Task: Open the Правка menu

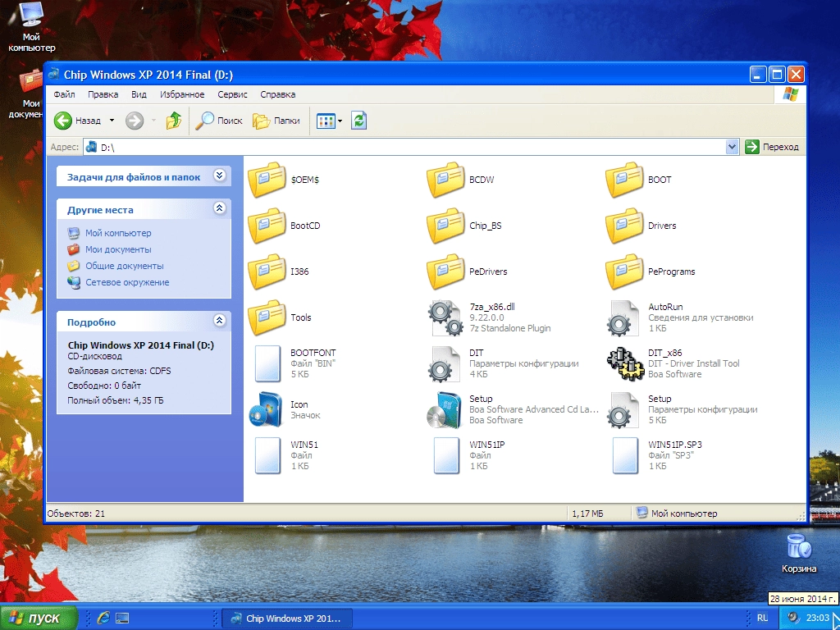Action: coord(103,94)
